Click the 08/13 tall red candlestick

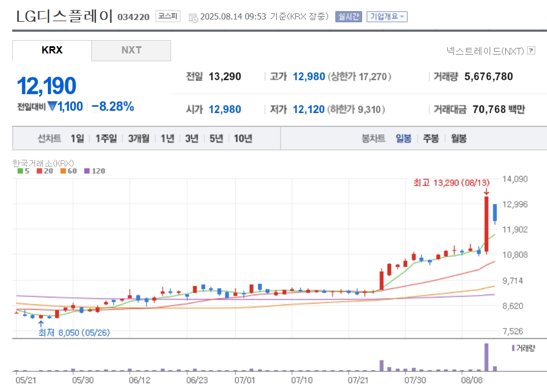click(x=486, y=224)
